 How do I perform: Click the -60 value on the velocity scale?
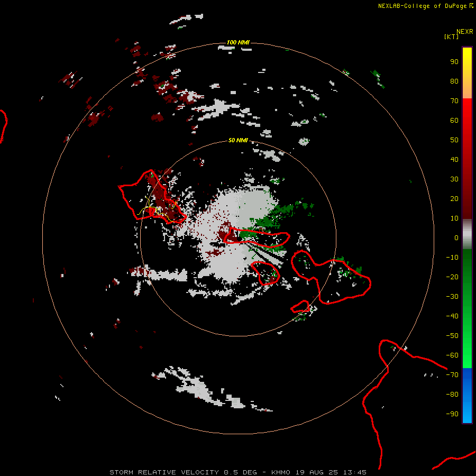452,355
